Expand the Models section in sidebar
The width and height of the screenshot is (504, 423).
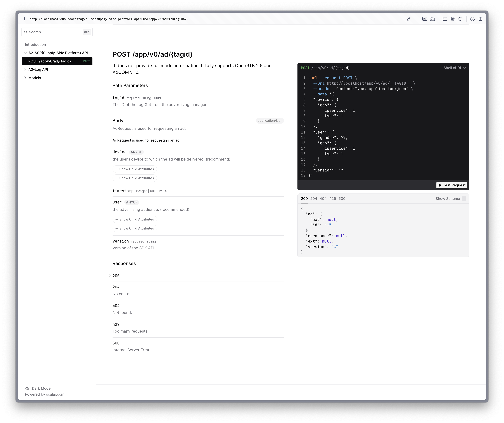coord(35,78)
